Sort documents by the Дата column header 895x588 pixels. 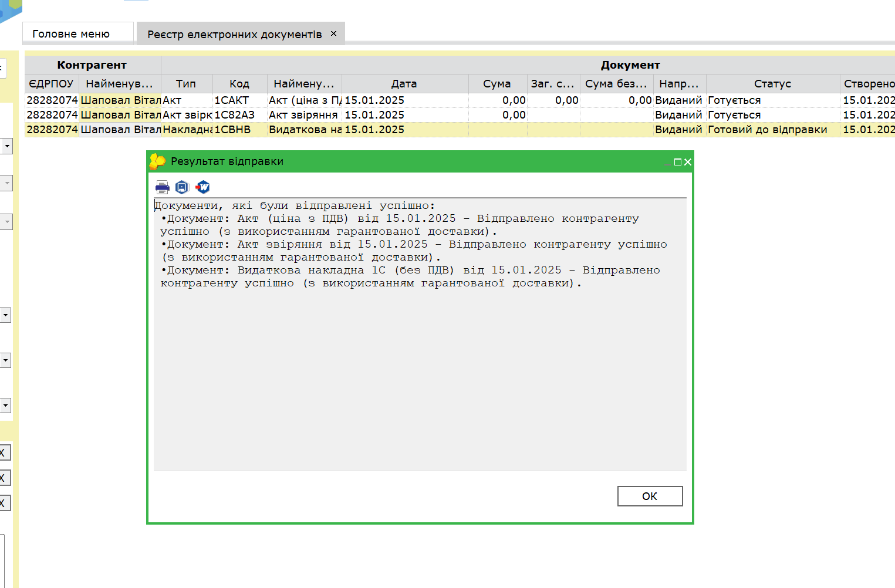404,84
